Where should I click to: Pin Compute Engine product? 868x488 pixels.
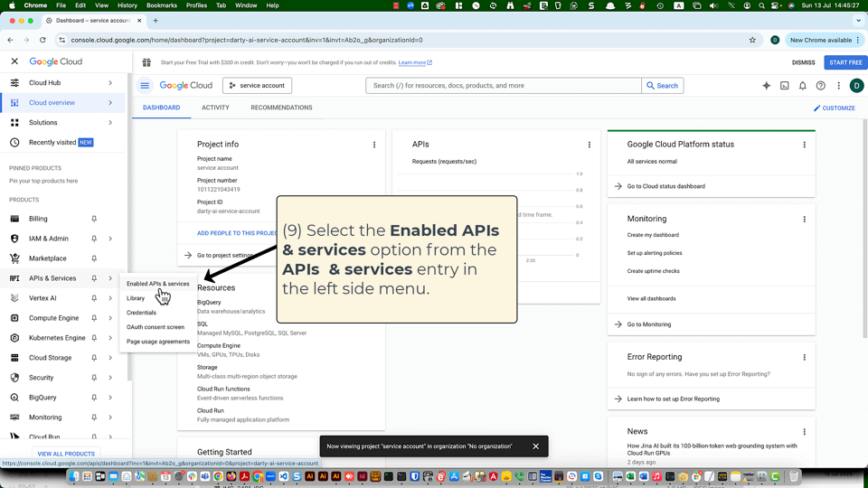coord(94,319)
